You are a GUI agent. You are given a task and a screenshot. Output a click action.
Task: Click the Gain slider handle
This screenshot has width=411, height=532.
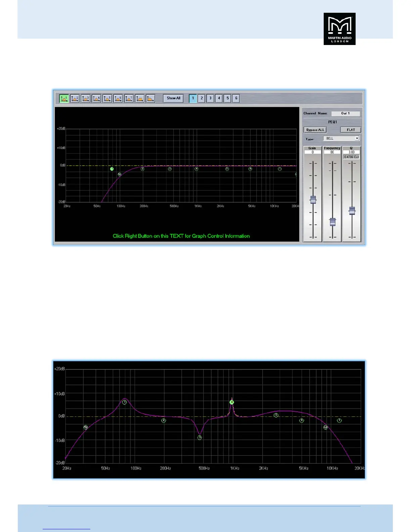(313, 200)
